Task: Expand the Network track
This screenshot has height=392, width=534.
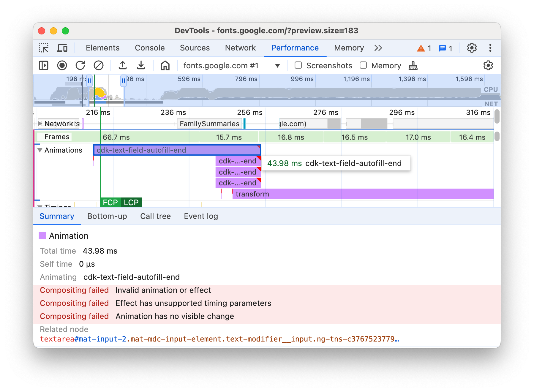Action: 40,124
